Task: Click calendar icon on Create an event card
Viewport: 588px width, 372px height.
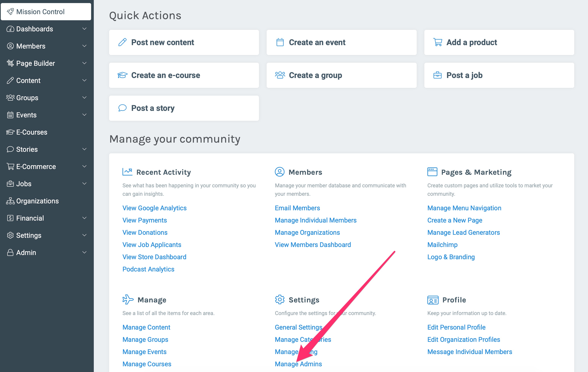Action: [280, 42]
